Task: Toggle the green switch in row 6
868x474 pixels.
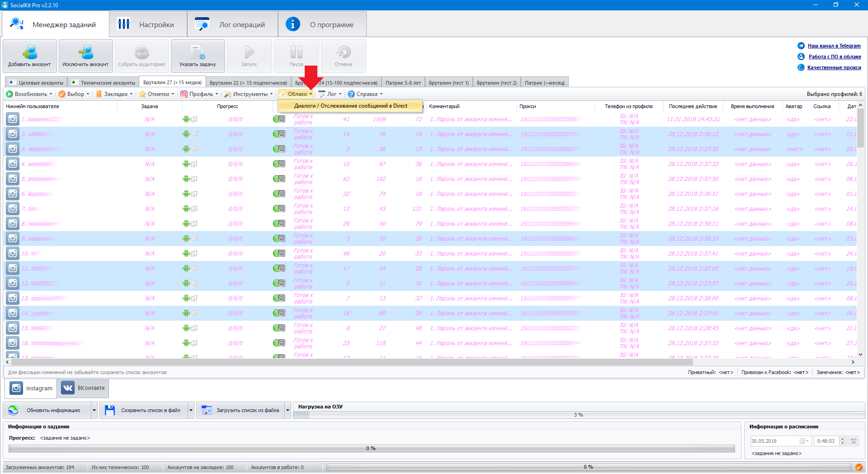Action: click(279, 194)
